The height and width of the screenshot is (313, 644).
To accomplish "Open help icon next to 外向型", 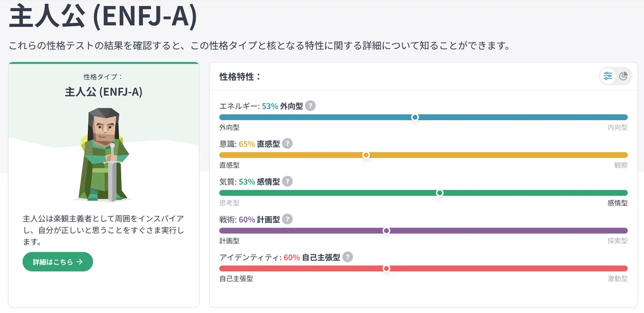I will pyautogui.click(x=310, y=106).
